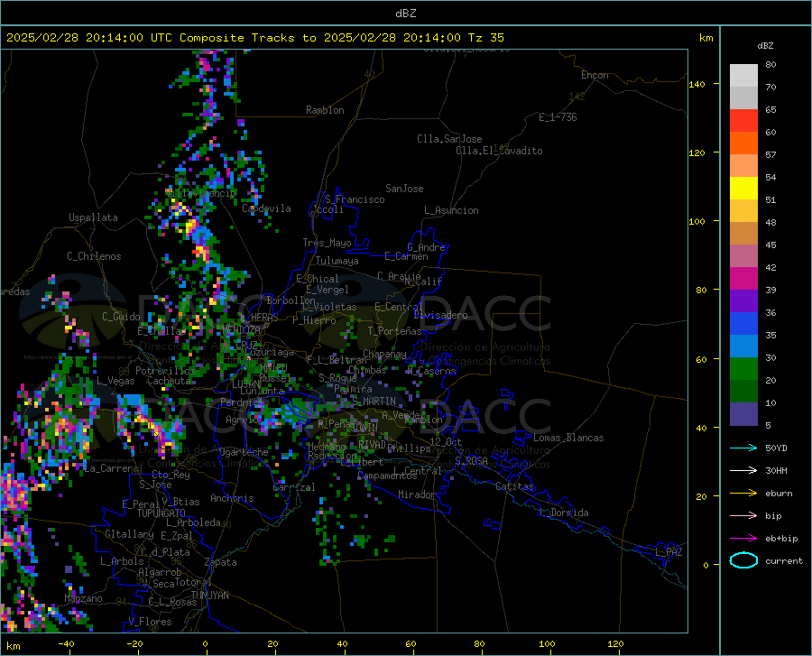This screenshot has width=812, height=656.
Task: Click the Encon place label
Action: tap(595, 75)
